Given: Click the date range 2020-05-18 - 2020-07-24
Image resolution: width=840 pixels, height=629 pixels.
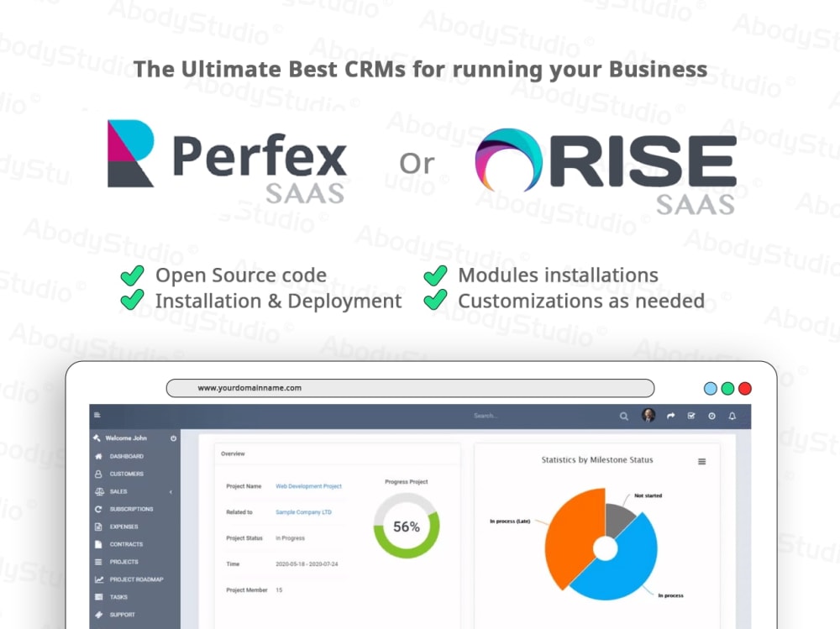Looking at the screenshot, I should pos(307,564).
